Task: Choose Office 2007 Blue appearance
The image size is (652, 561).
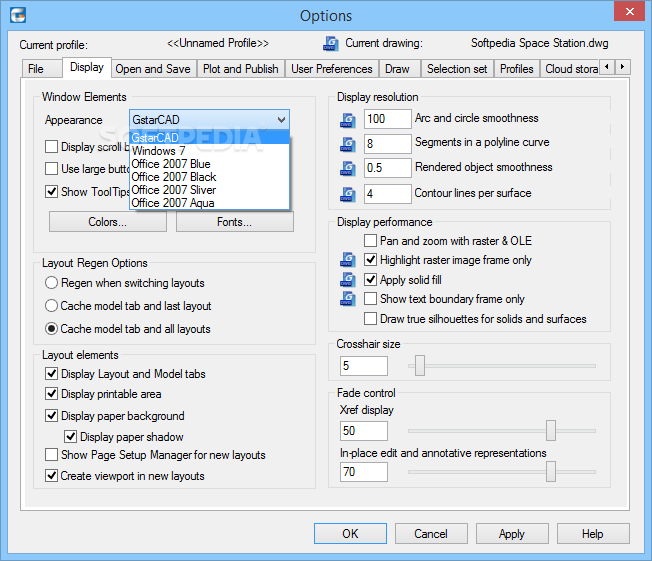Action: coord(210,164)
